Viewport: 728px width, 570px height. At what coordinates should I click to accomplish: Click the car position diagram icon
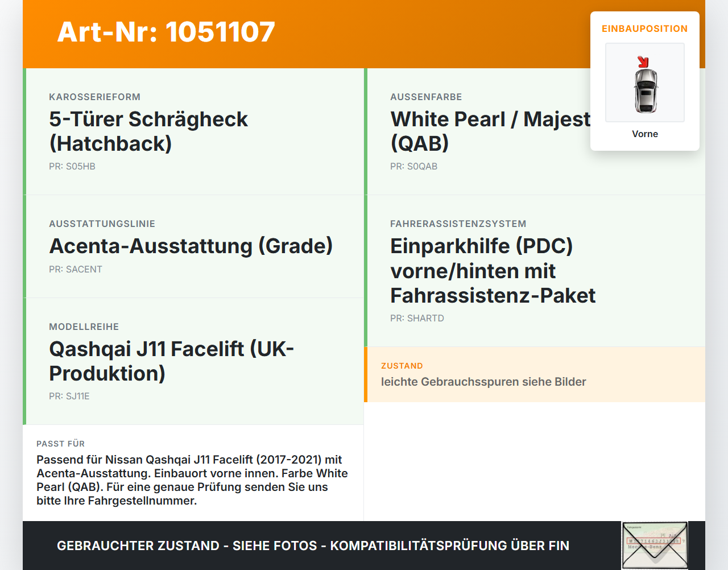pyautogui.click(x=645, y=82)
